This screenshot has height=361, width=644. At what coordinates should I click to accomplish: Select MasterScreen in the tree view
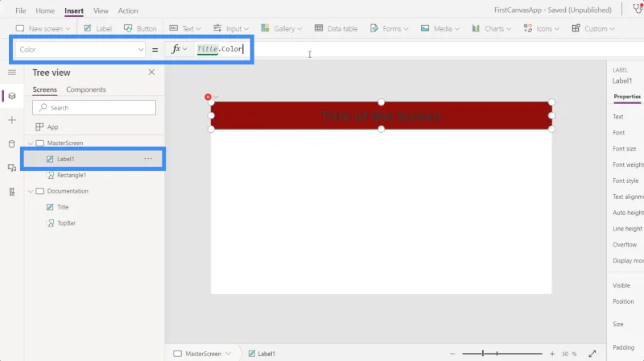pyautogui.click(x=65, y=143)
